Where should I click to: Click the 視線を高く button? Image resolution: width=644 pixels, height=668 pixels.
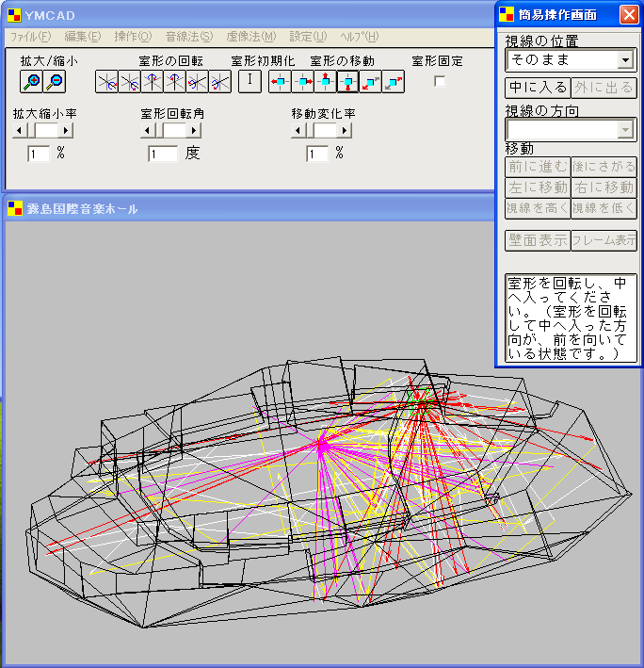pyautogui.click(x=538, y=208)
